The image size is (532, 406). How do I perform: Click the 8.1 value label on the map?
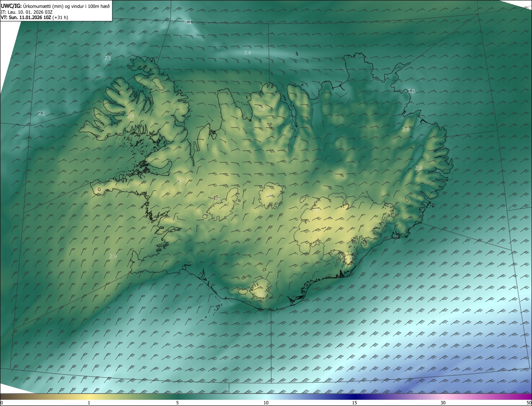[x=188, y=22]
